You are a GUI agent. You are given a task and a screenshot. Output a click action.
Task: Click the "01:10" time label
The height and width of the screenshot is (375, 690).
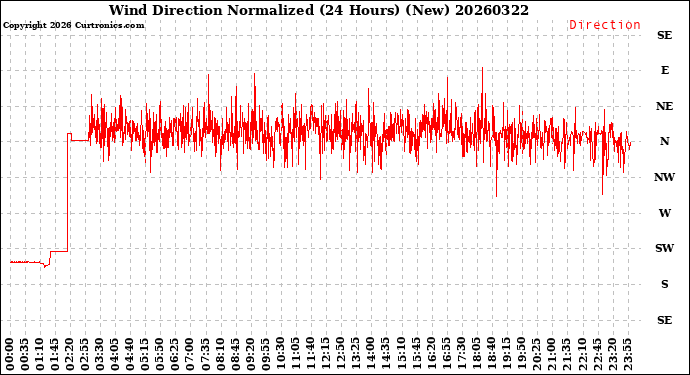[40, 354]
